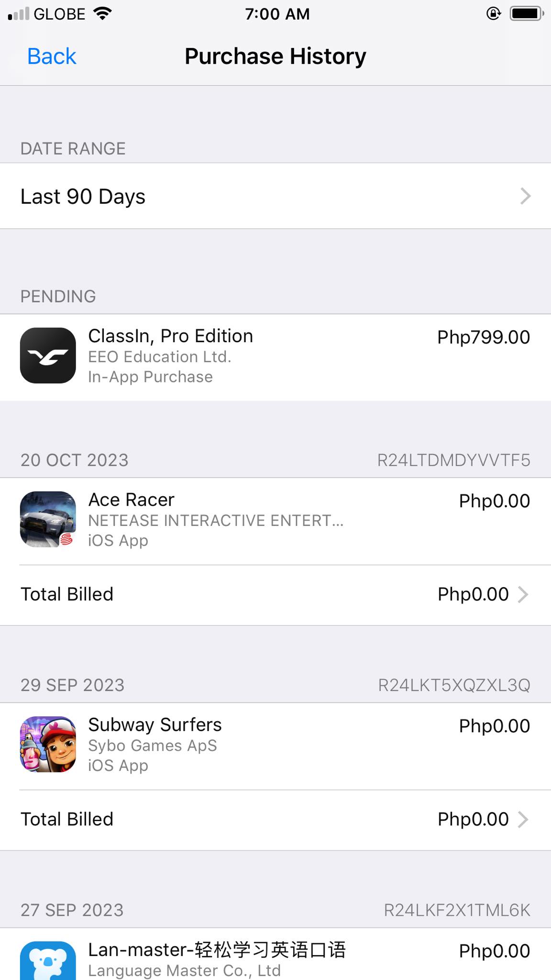Tap the Php799.00 pending price
This screenshot has width=551, height=980.
click(483, 337)
